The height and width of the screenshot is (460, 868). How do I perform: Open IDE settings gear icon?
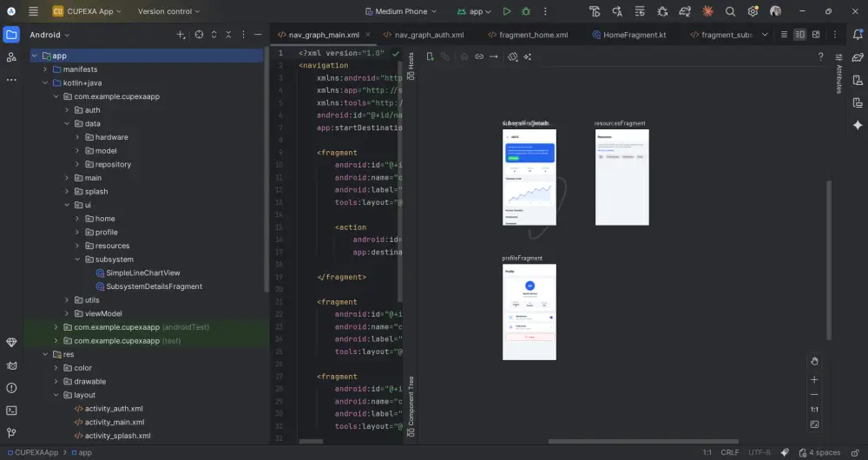pyautogui.click(x=753, y=11)
